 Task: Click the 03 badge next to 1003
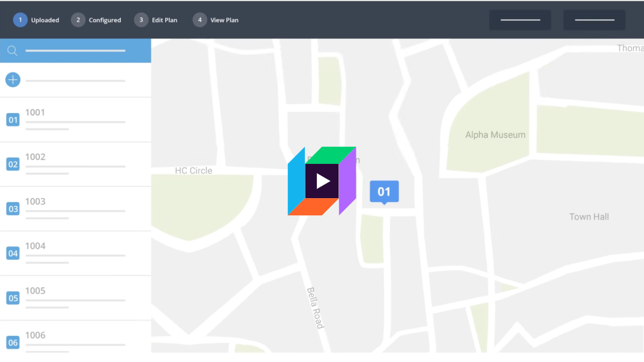pos(13,209)
